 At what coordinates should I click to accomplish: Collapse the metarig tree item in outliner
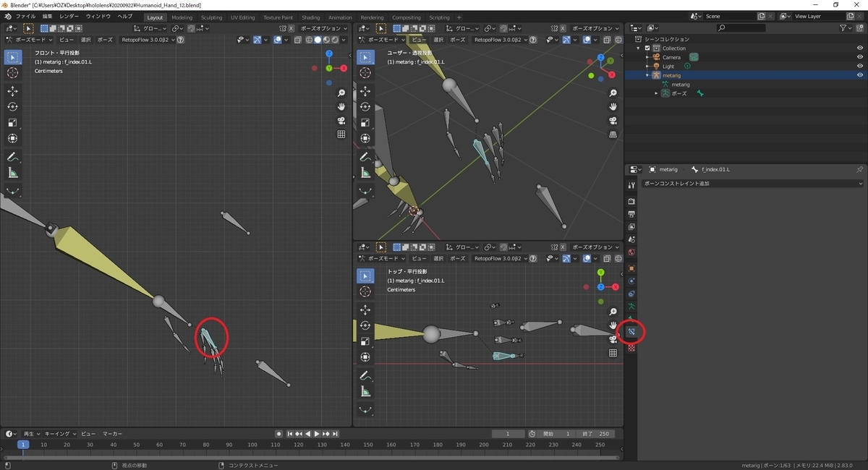pos(647,75)
